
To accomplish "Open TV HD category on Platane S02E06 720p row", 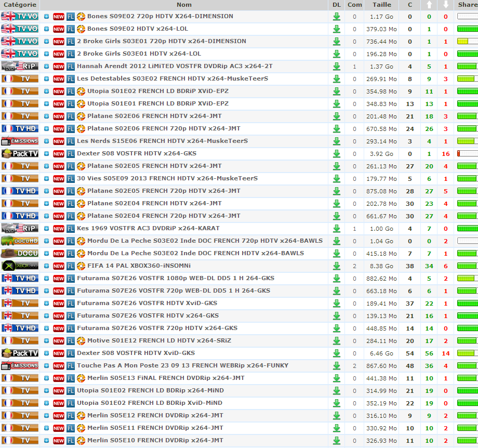I will click(x=20, y=128).
